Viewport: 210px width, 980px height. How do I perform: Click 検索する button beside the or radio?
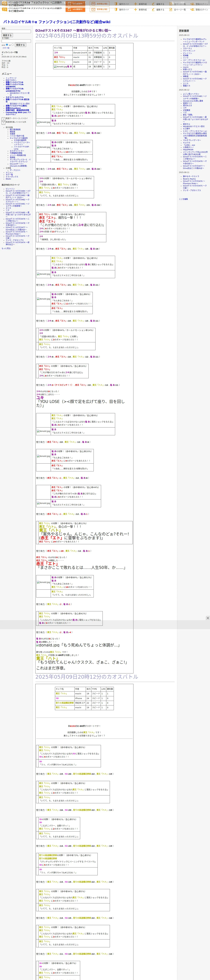[21, 45]
